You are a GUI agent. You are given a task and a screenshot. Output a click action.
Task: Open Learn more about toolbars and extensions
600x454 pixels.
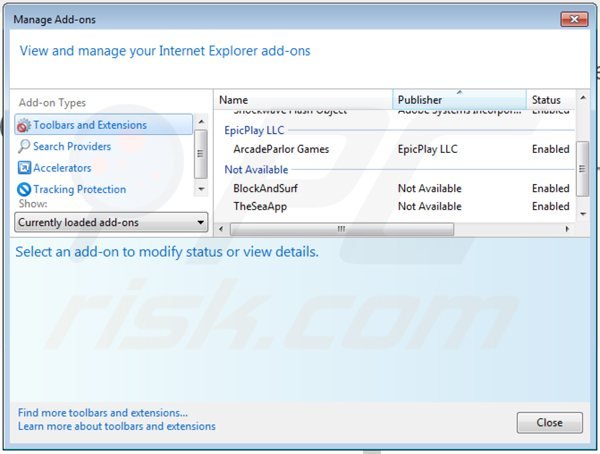coord(117,426)
